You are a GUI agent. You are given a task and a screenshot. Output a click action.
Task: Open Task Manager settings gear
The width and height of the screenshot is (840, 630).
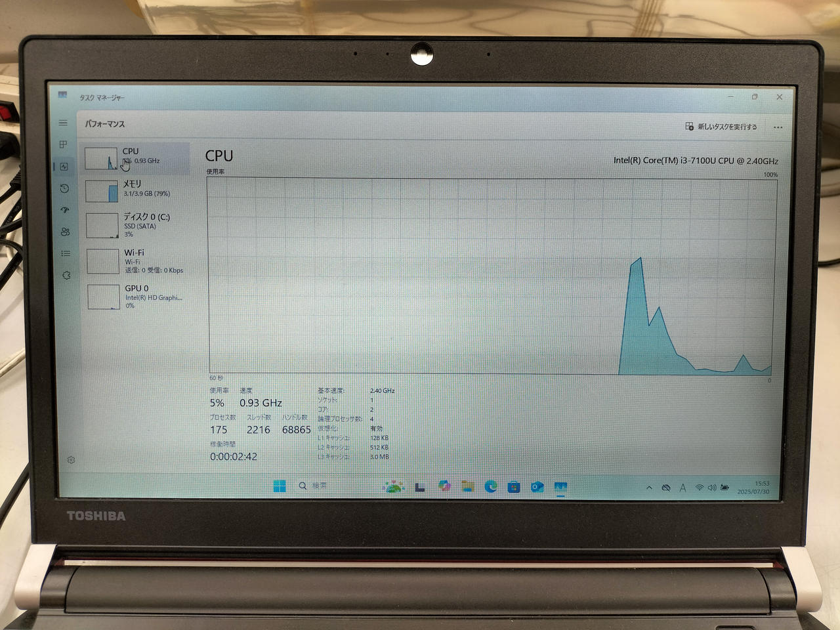(71, 460)
